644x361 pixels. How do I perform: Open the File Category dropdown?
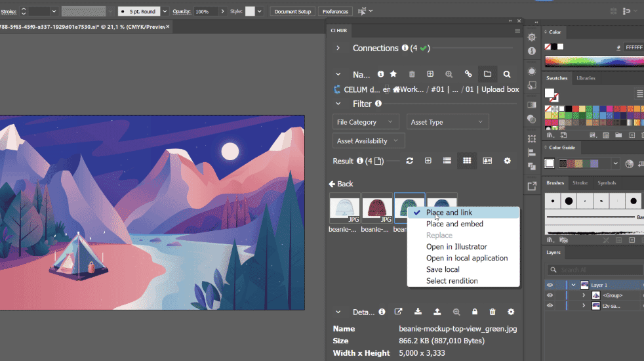pyautogui.click(x=365, y=121)
